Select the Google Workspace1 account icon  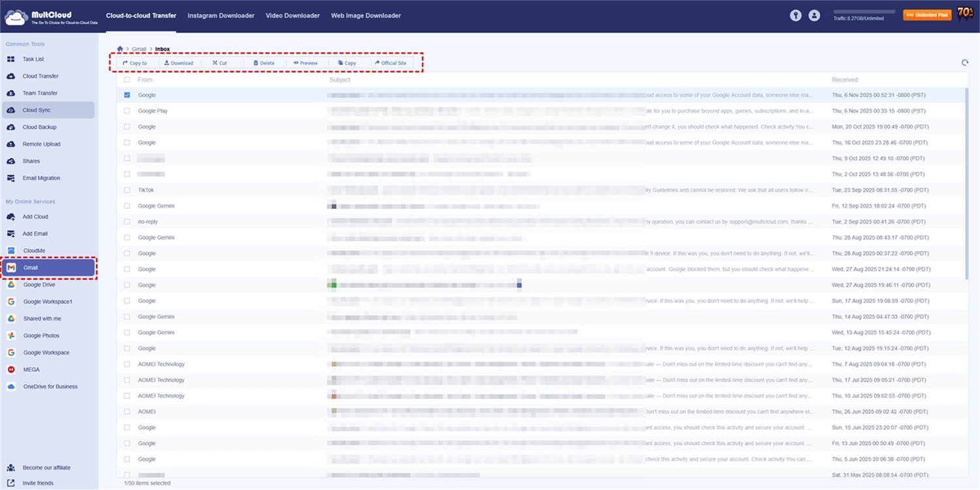(10, 302)
